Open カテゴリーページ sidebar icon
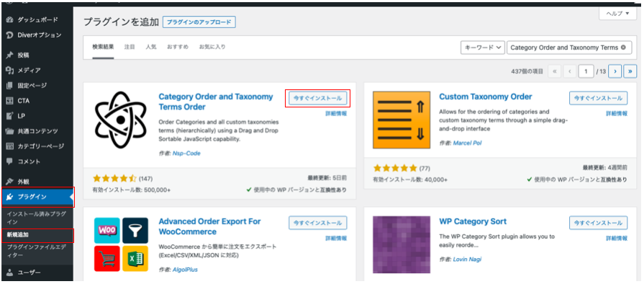Viewport: 644px width, 284px height. click(x=10, y=146)
